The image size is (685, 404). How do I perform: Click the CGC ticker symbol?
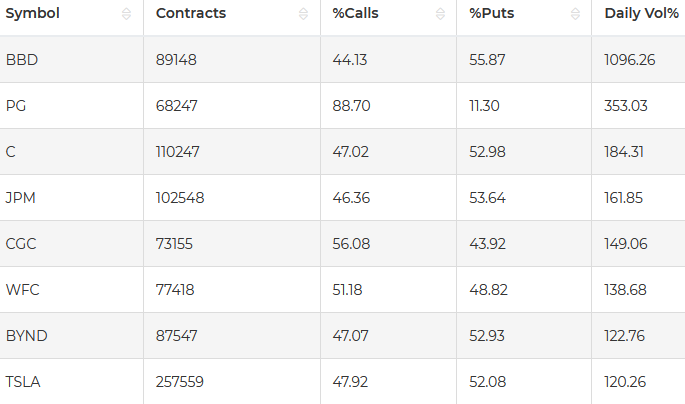click(x=22, y=244)
